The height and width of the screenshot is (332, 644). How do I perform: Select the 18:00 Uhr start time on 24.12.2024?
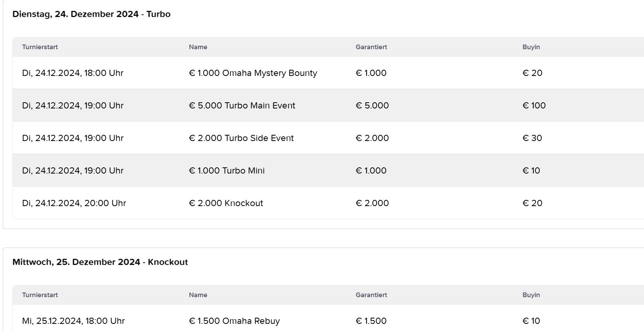[x=73, y=73]
